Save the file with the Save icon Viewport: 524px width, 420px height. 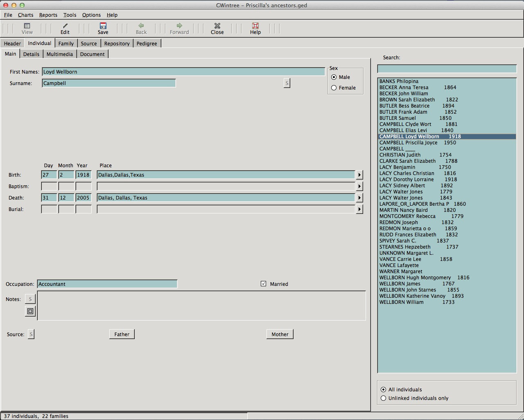[x=103, y=26]
